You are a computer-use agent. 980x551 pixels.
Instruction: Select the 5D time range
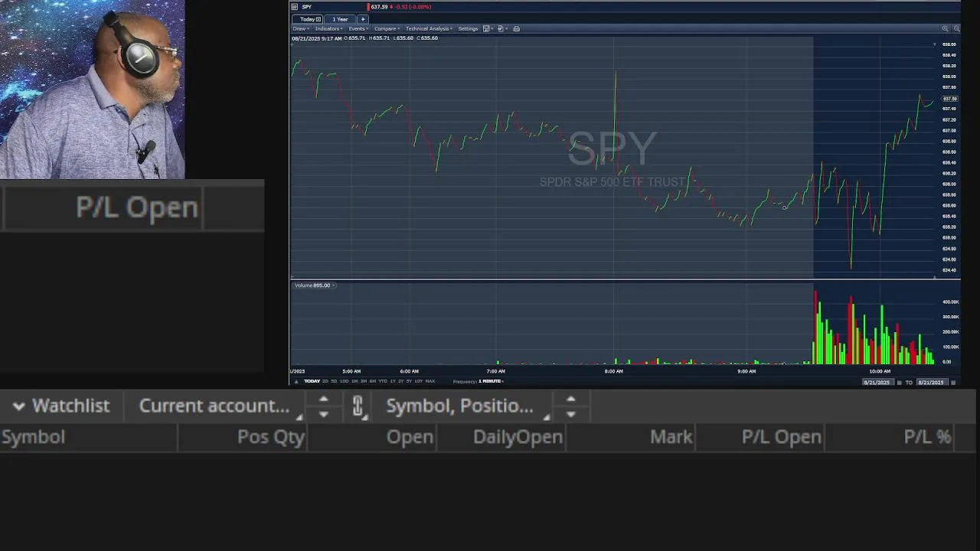334,381
